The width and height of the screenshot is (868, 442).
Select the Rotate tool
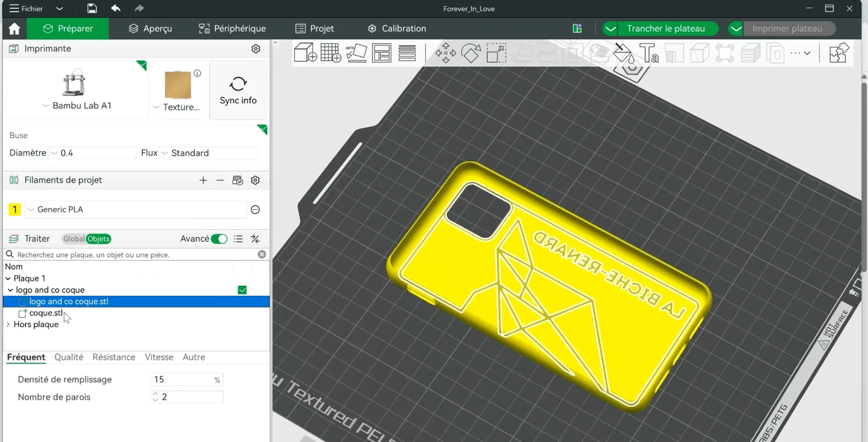[471, 53]
